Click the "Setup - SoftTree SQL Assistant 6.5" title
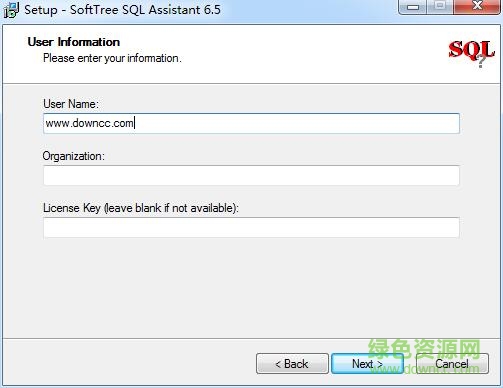The height and width of the screenshot is (388, 503). coord(122,10)
